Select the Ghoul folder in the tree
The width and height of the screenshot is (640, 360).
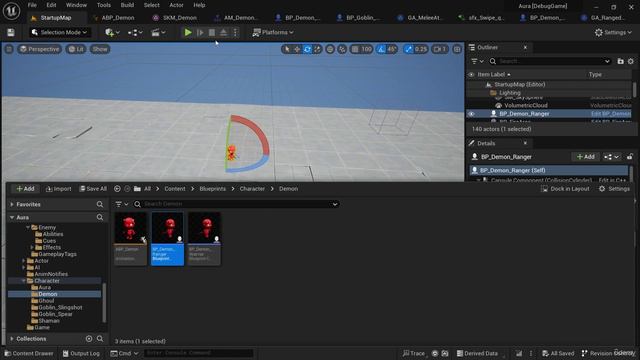(x=46, y=301)
